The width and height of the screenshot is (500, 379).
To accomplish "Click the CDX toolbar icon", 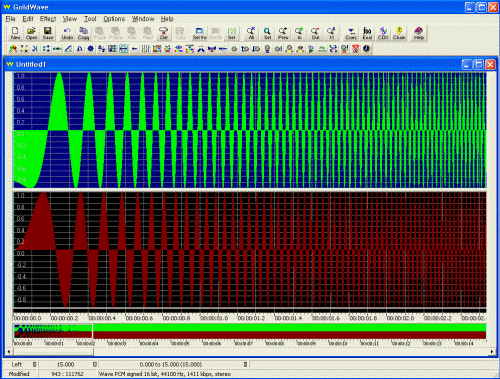I will (383, 33).
